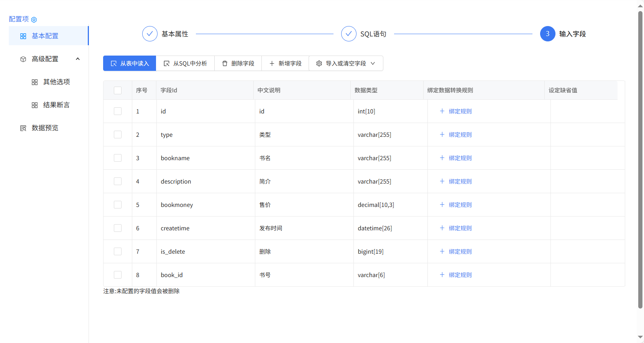Click the 删除字段 button

[x=238, y=63]
